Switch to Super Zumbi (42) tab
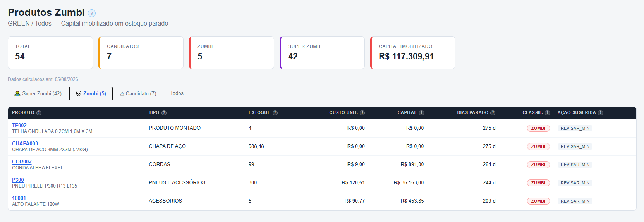 [38, 93]
